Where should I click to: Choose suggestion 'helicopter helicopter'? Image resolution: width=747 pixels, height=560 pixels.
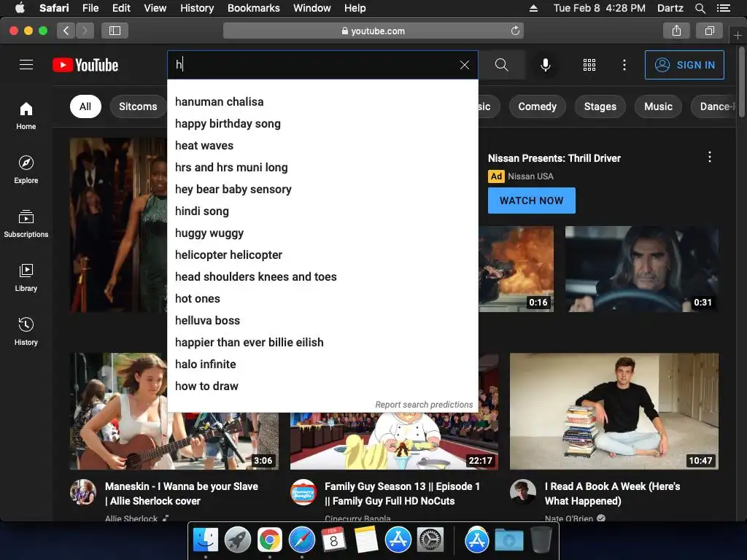pos(322,255)
